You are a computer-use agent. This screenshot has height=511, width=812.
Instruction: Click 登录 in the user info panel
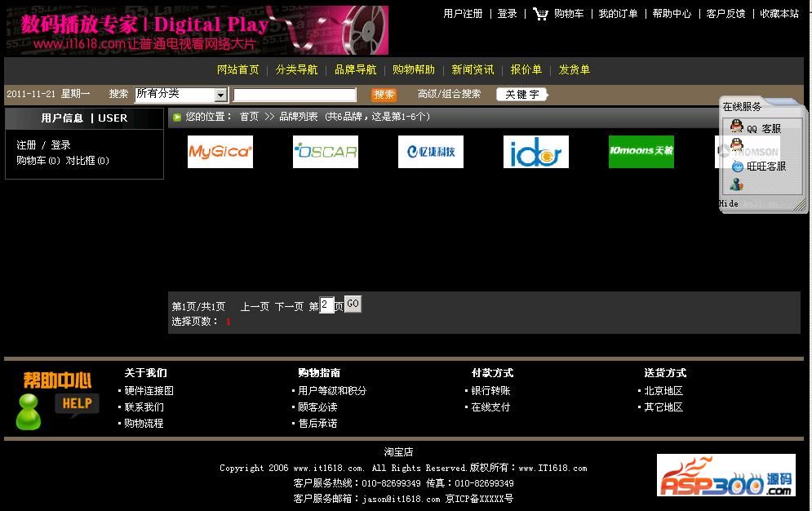pyautogui.click(x=60, y=145)
